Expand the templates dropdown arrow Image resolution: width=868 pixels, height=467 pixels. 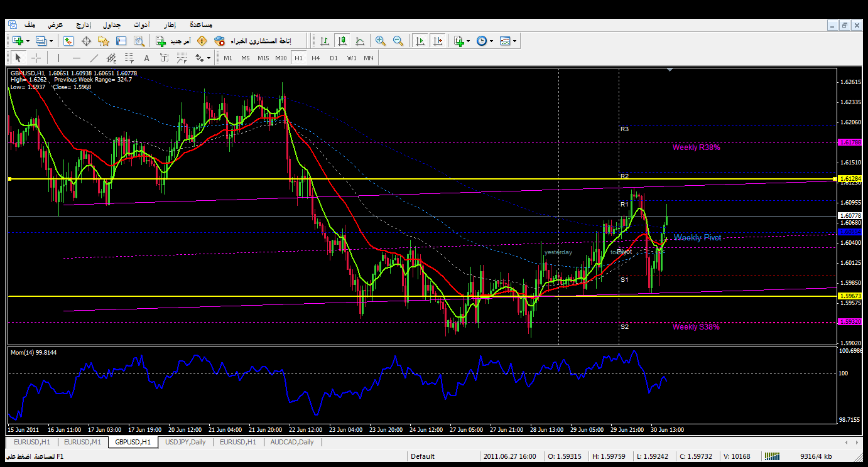(515, 41)
